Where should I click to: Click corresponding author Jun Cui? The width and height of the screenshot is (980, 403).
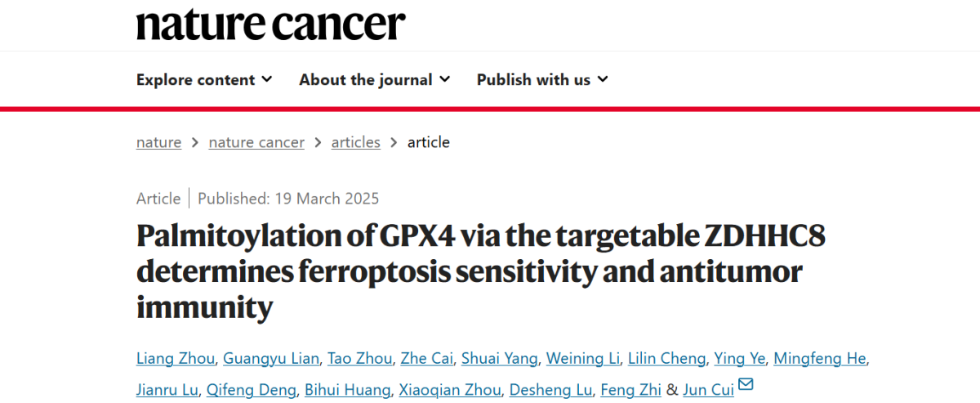click(x=707, y=390)
